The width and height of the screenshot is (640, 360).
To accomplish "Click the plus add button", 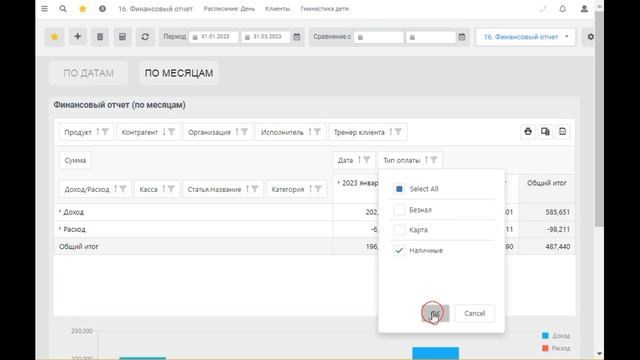I will coord(78,37).
